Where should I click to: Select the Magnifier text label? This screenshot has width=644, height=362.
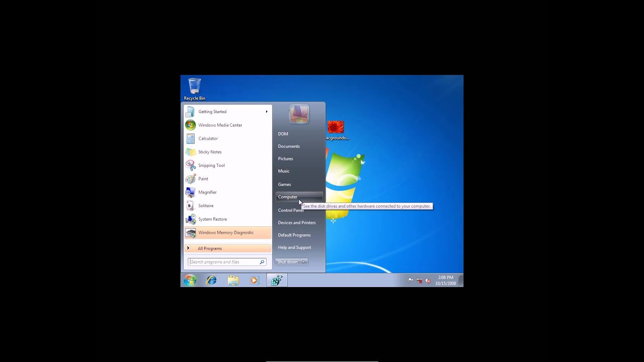click(x=207, y=192)
